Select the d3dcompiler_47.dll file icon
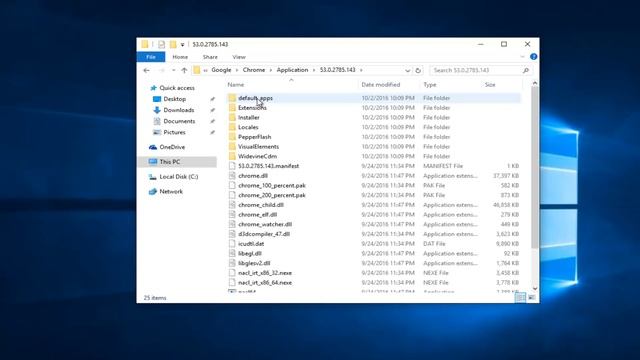The image size is (640, 360). click(x=232, y=234)
